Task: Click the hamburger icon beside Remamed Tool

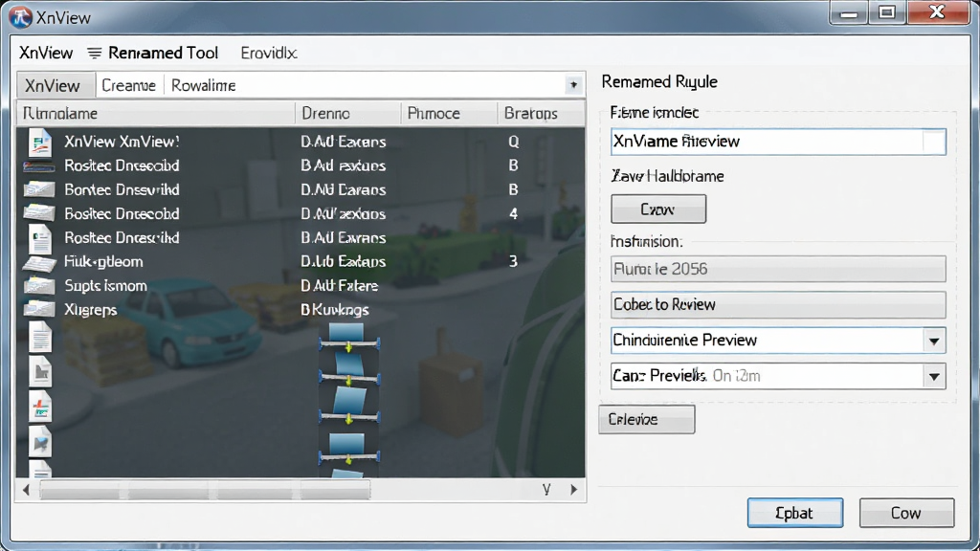Action: tap(95, 54)
